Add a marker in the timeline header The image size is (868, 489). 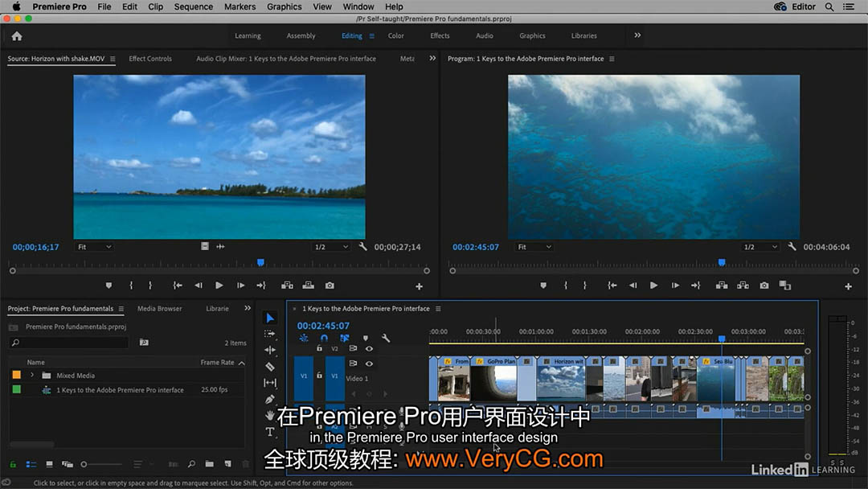(x=366, y=338)
